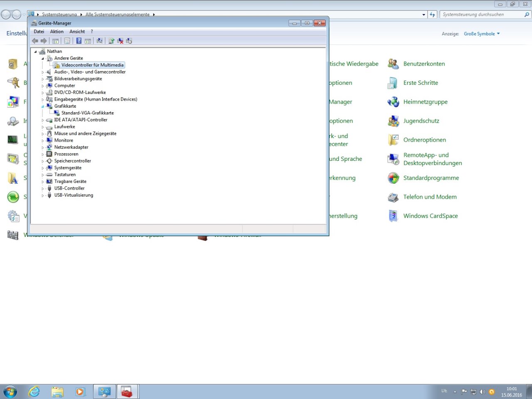This screenshot has height=399, width=532.
Task: Click the Windows CardSpace icon
Action: point(393,216)
